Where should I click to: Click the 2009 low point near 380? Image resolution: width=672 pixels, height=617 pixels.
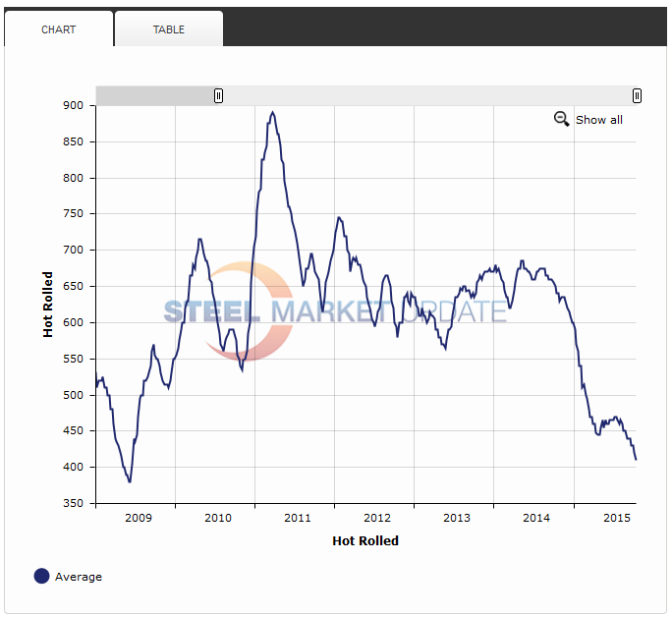tap(130, 481)
